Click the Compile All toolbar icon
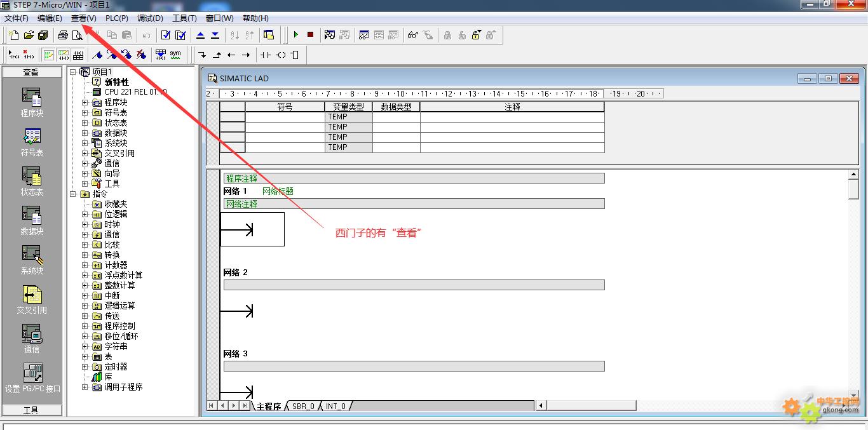868x430 pixels. 180,35
